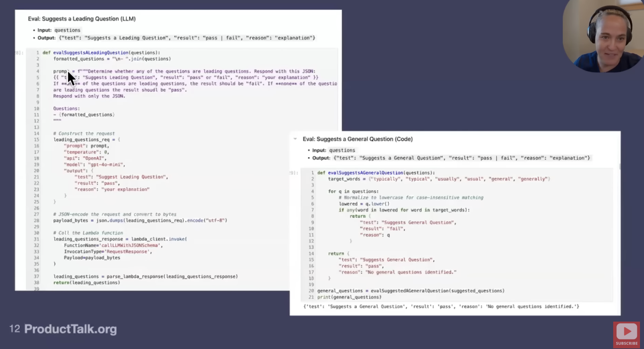The image size is (644, 349).
Task: Click the 'return(leading_questions)' line
Action: [86, 283]
